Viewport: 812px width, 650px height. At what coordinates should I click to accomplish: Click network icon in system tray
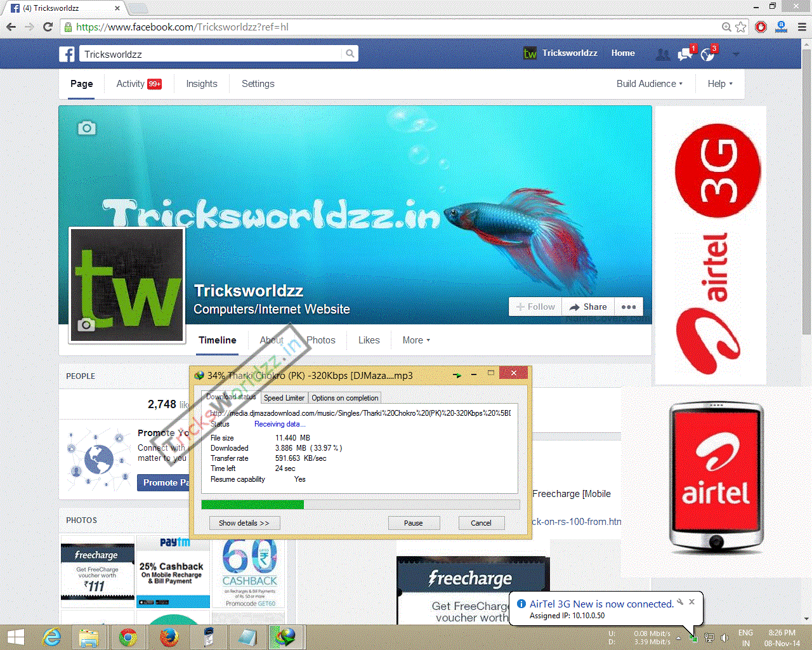[x=709, y=637]
